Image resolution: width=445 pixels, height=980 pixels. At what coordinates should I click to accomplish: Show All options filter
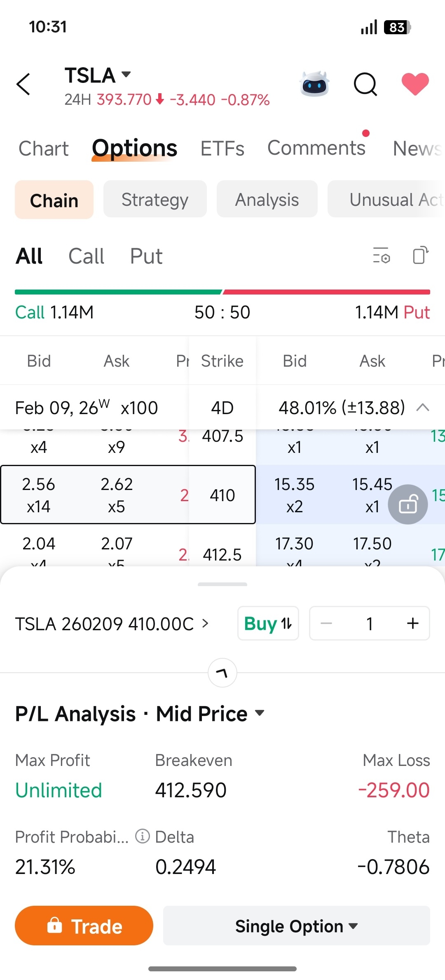pyautogui.click(x=29, y=256)
